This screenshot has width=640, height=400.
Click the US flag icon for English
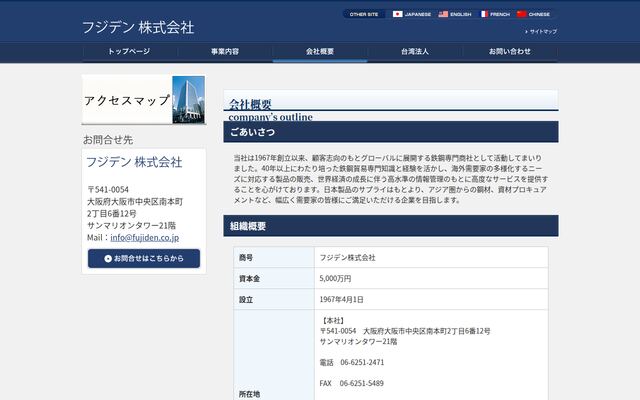[x=443, y=14]
